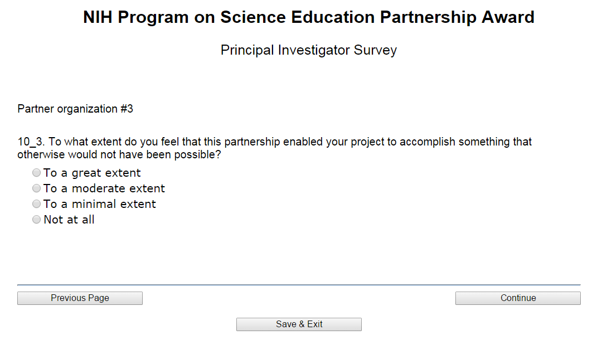
Task: Click the "10_3." question number
Action: click(x=31, y=142)
